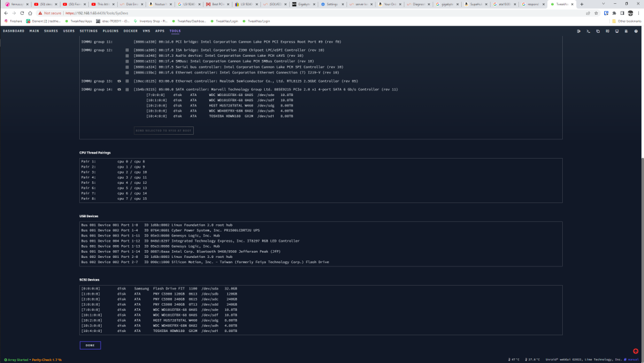Open the SHARES menu
Image resolution: width=644 pixels, height=363 pixels.
51,31
